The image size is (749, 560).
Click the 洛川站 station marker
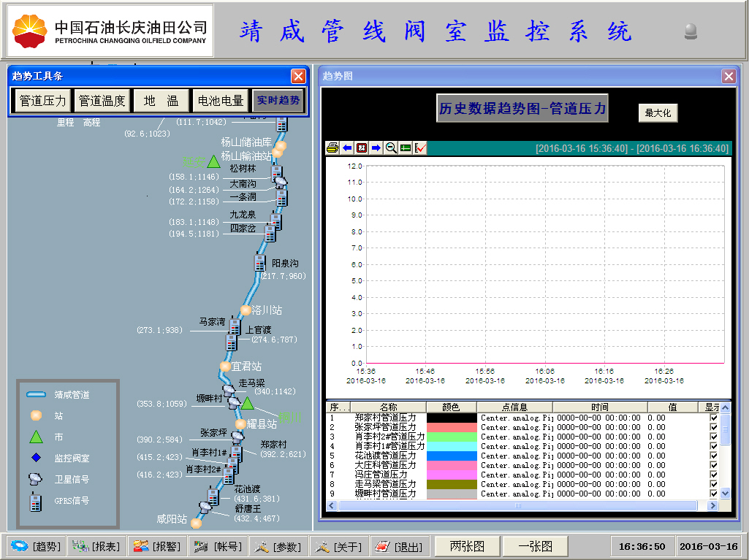tap(246, 310)
